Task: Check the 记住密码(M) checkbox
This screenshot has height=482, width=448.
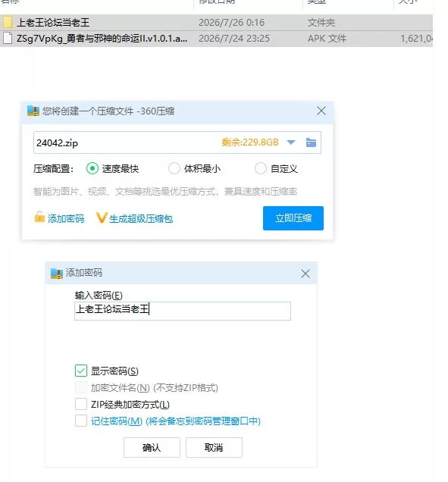Action: 81,421
